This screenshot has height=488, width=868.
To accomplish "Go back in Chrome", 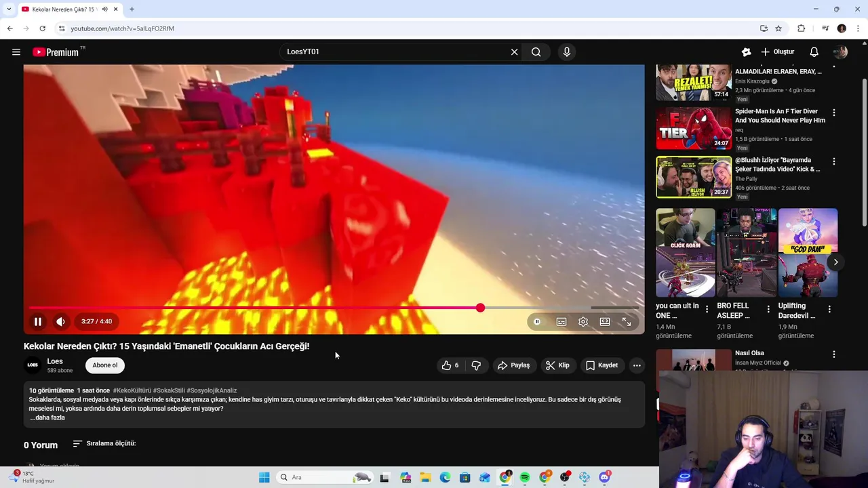I will (x=9, y=28).
